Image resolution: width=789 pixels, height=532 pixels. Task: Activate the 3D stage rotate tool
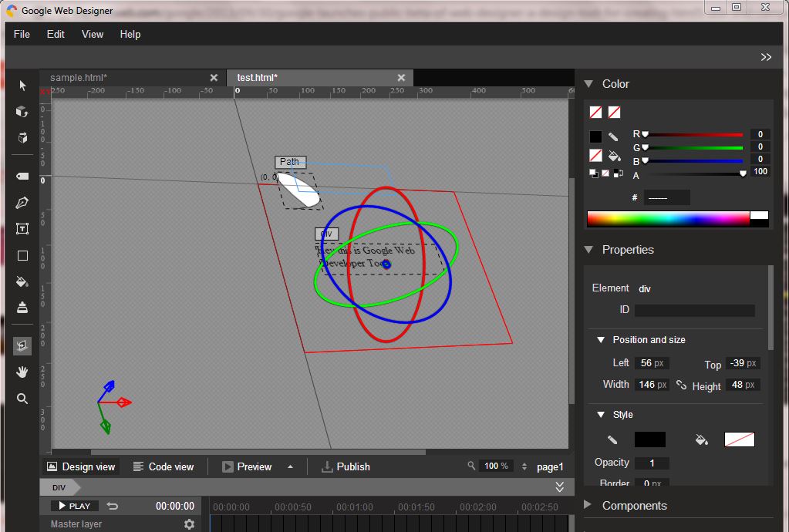[x=22, y=345]
